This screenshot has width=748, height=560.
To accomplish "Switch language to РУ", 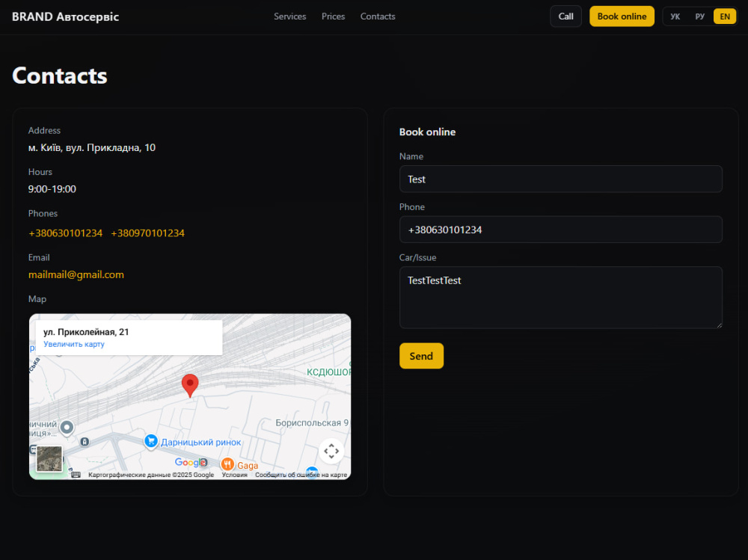I will pos(700,16).
